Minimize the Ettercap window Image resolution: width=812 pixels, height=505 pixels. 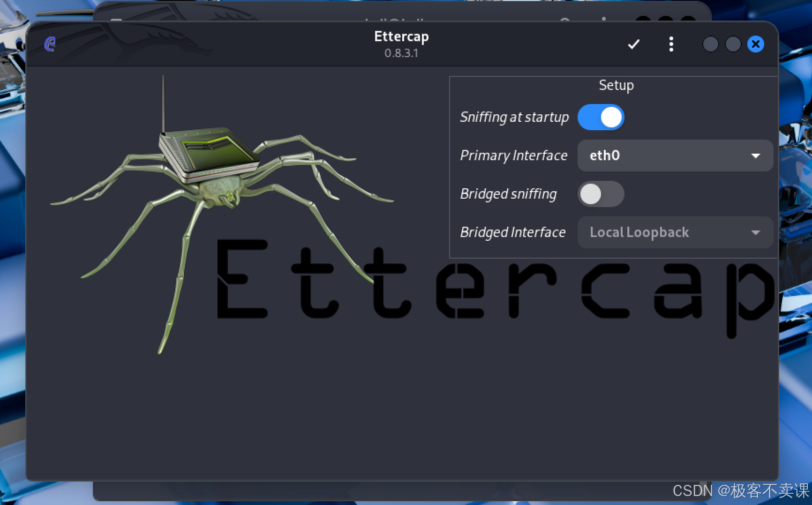click(710, 45)
